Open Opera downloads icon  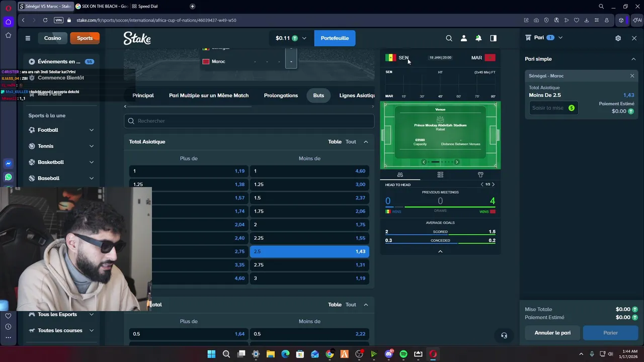(x=587, y=20)
